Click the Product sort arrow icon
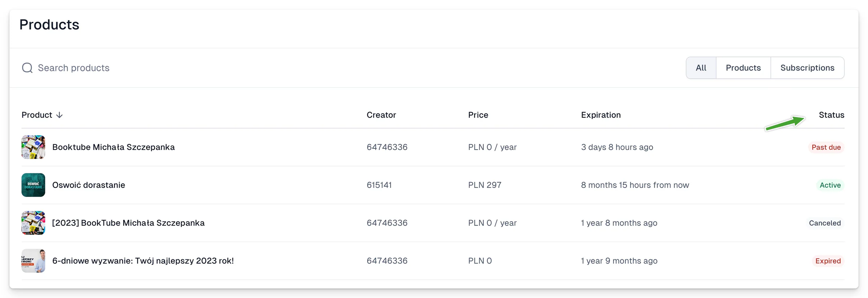The width and height of the screenshot is (868, 298). click(59, 115)
